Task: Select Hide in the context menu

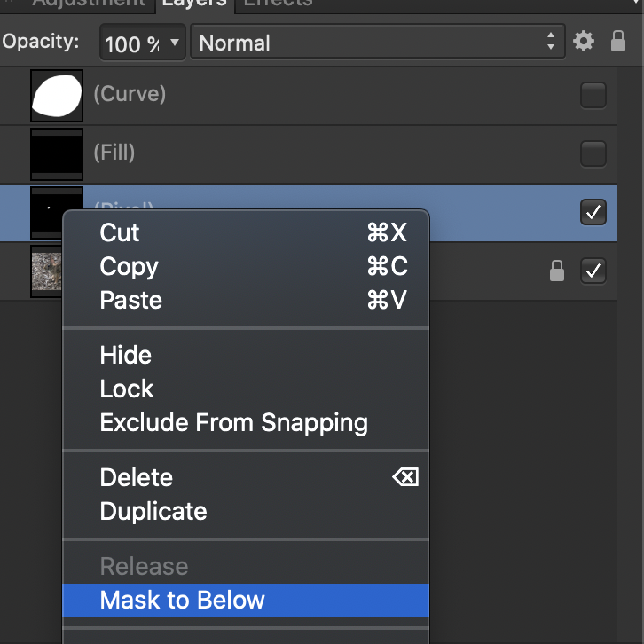Action: coord(126,355)
